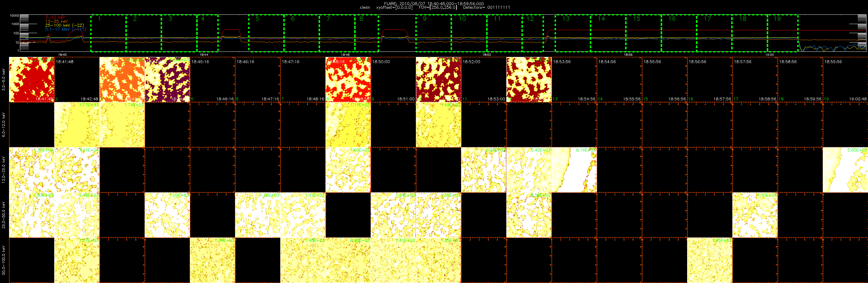Select time interval box 1 in light curve
The image size is (868, 283).
pos(108,33)
